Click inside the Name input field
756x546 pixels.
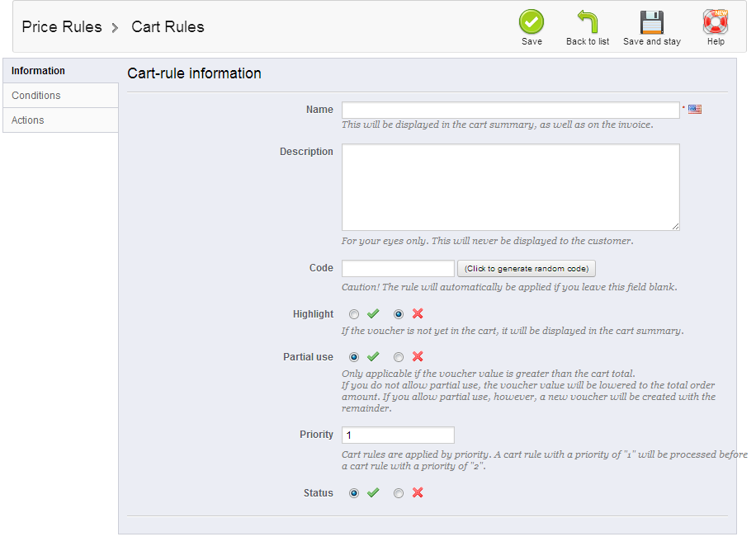pyautogui.click(x=509, y=109)
